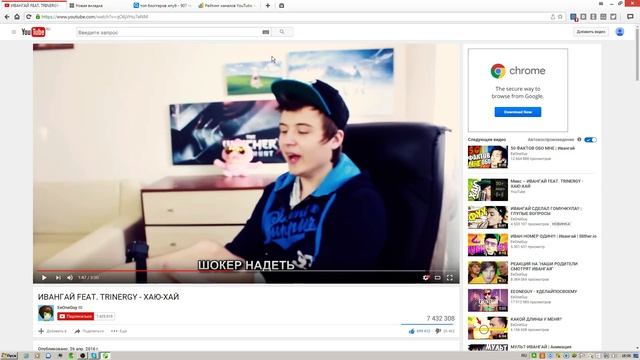The image size is (640, 360).
Task: Open 'ИВАНГАЙ СДЕЛАЛ ГОМУНКУЛА' video
Action: point(546,211)
